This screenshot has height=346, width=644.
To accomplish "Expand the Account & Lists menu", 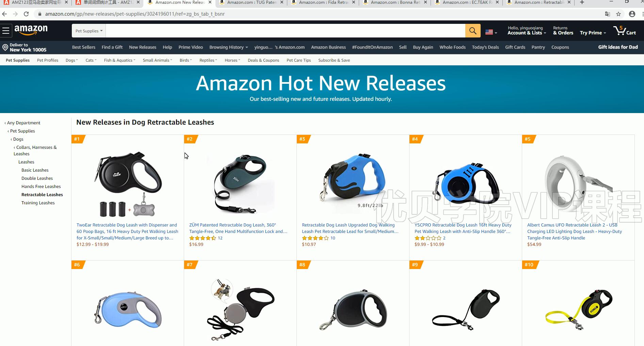I will coord(527,31).
